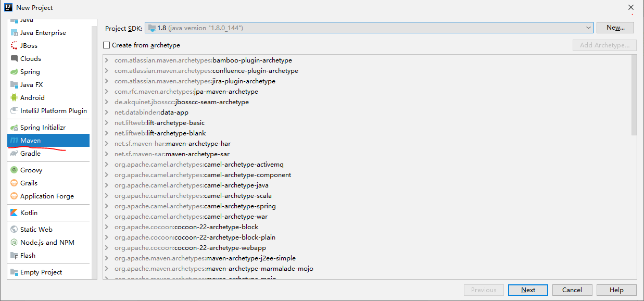
Task: Select the Empty Project label
Action: (x=41, y=272)
